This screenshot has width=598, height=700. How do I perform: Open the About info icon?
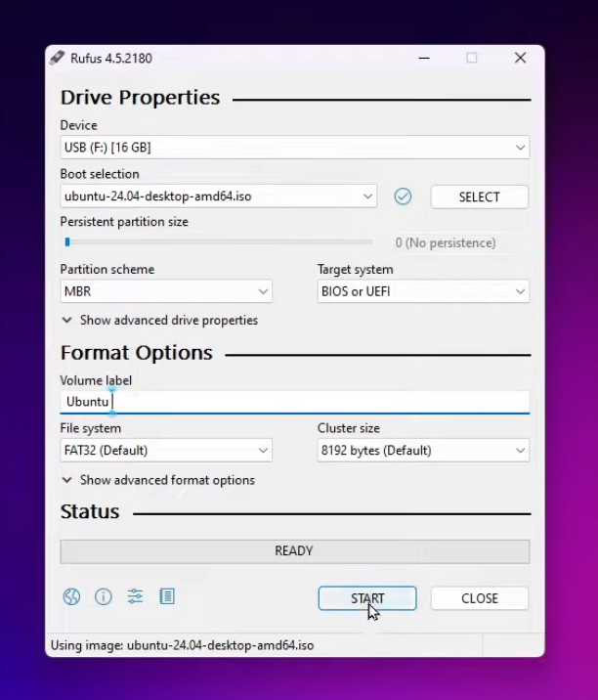(x=104, y=596)
